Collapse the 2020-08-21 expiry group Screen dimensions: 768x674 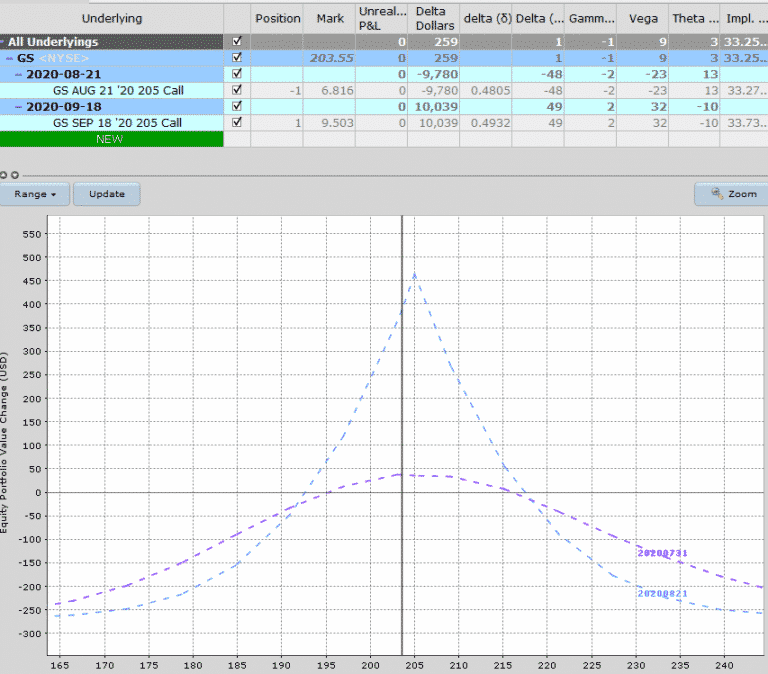(x=18, y=74)
